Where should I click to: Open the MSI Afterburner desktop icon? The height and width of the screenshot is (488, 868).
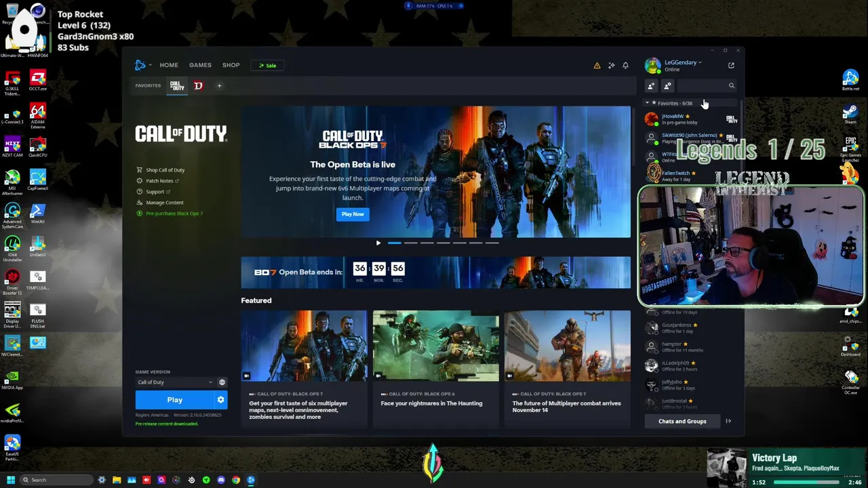12,183
